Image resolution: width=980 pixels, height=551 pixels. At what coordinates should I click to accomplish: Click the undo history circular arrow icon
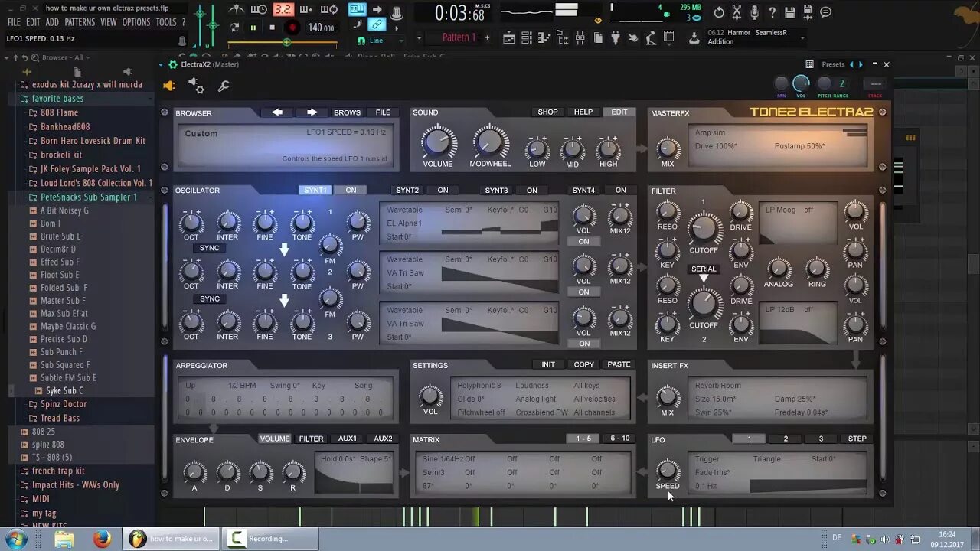(x=719, y=12)
